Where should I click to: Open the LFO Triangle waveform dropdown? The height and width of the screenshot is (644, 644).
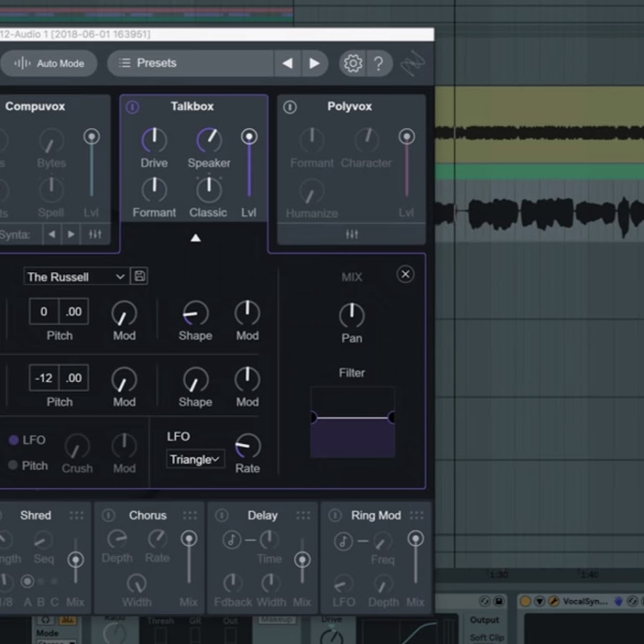195,459
